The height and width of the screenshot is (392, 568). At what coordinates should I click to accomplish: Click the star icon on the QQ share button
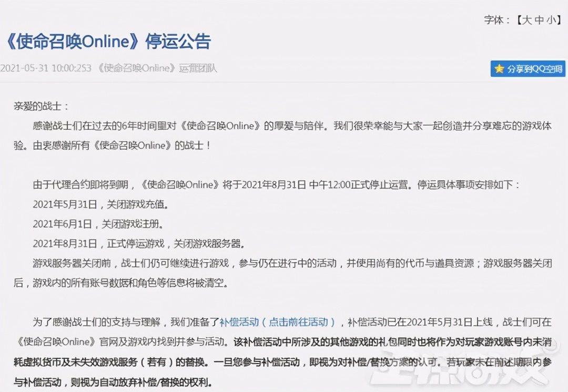500,69
